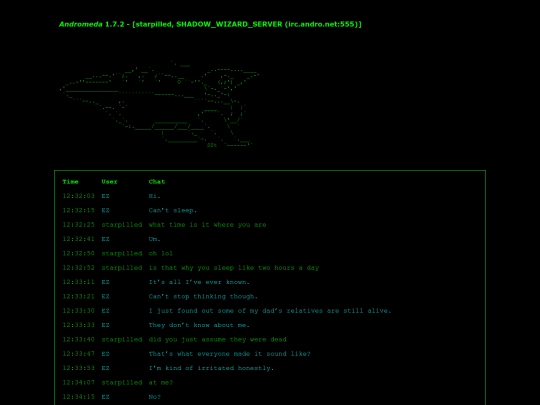Click the Andromeda 1.7.2 title line
This screenshot has height=405, width=540.
[x=210, y=24]
